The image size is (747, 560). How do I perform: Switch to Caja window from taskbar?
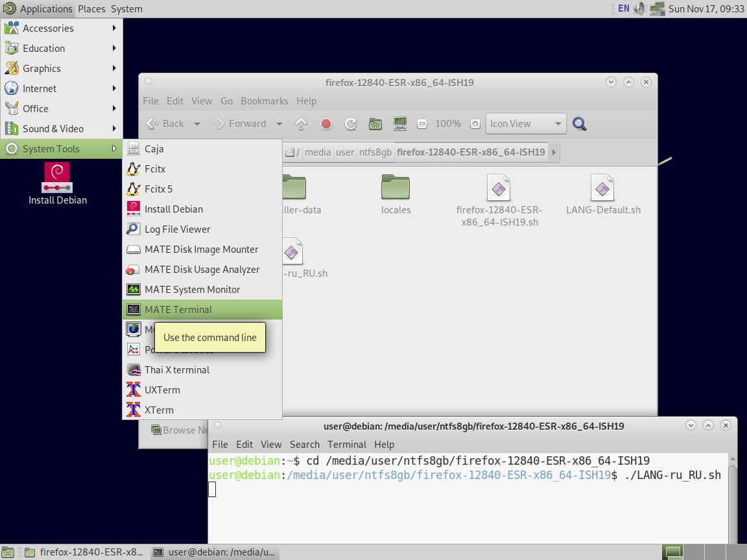[x=85, y=552]
